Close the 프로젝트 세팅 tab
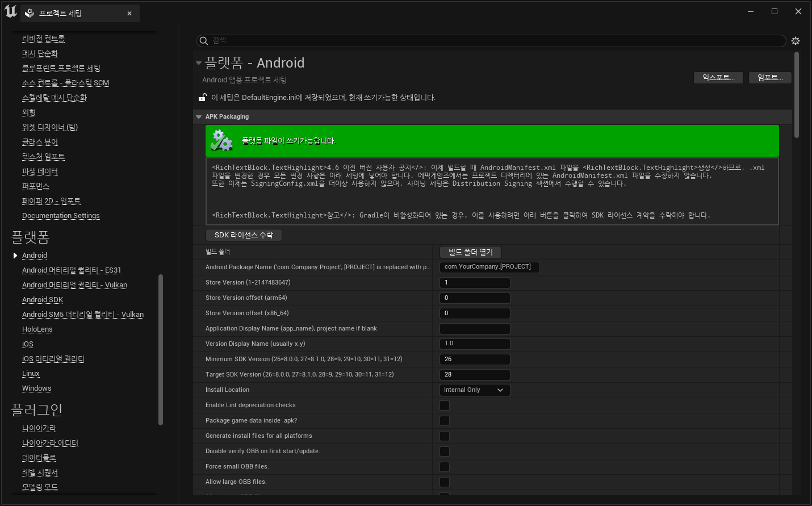Image resolution: width=812 pixels, height=506 pixels. pos(129,13)
